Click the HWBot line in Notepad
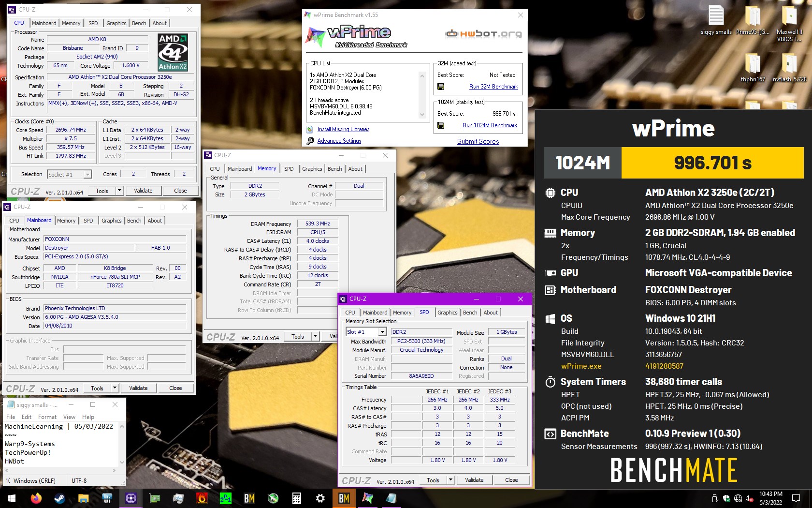Viewport: 812px width, 508px height. (x=14, y=461)
